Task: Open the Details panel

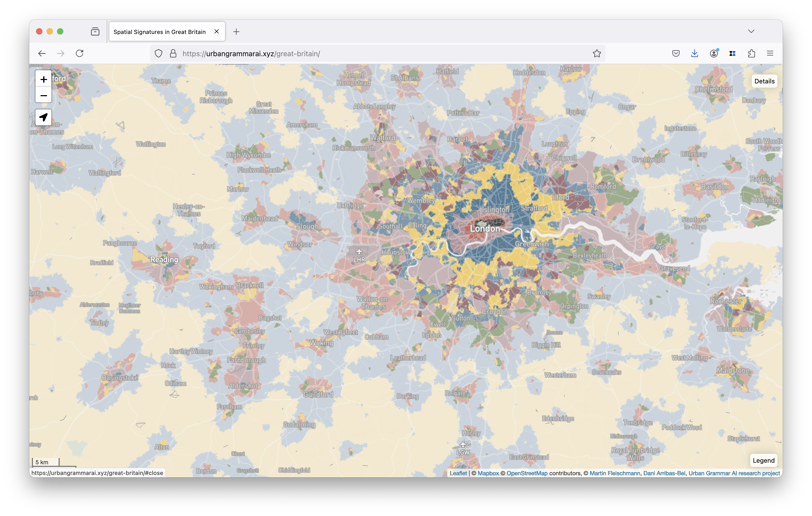Action: coord(764,81)
